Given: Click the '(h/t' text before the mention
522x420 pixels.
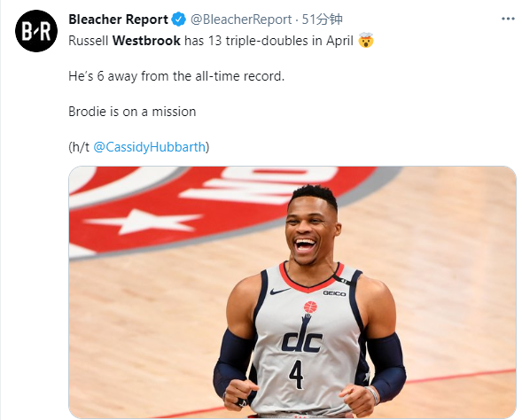Looking at the screenshot, I should tap(79, 147).
